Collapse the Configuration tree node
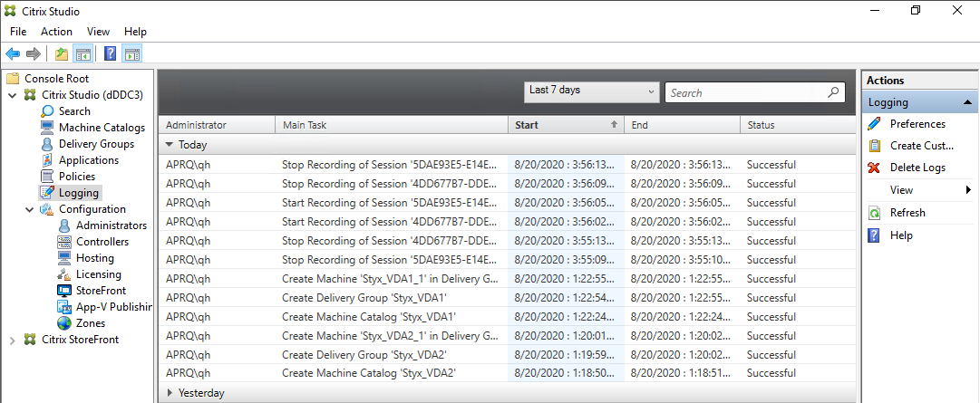This screenshot has height=403, width=980. (30, 209)
